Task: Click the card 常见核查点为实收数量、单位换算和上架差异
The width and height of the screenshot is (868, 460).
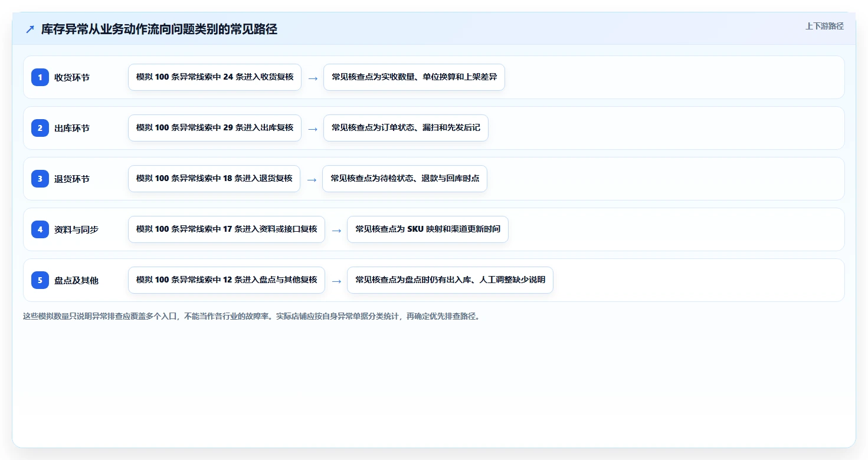Action: coord(414,77)
